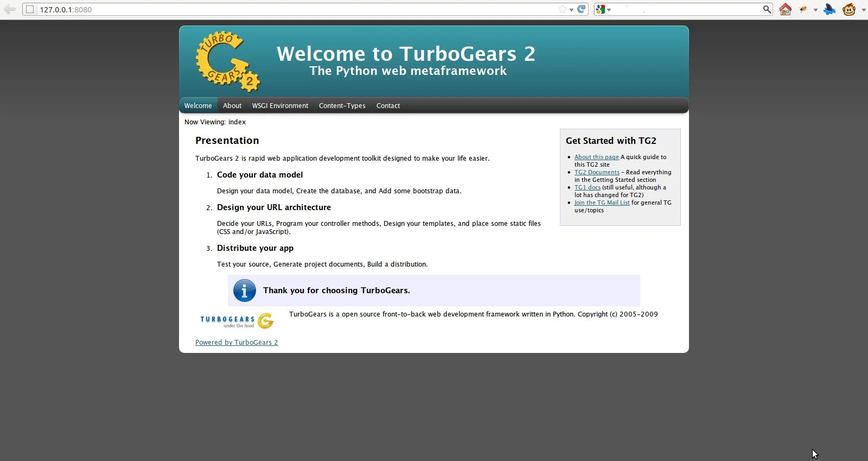Reload the page with the refresh icon
The image size is (868, 461).
(x=582, y=9)
